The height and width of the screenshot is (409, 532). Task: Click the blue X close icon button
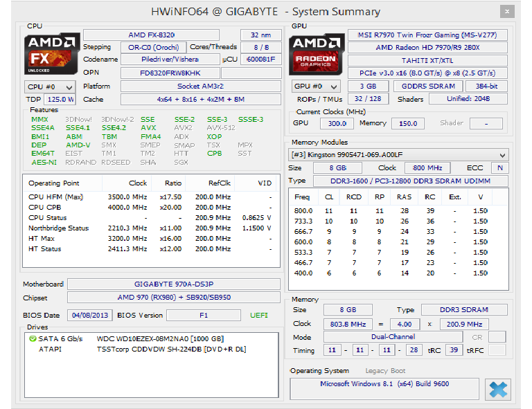(x=498, y=390)
